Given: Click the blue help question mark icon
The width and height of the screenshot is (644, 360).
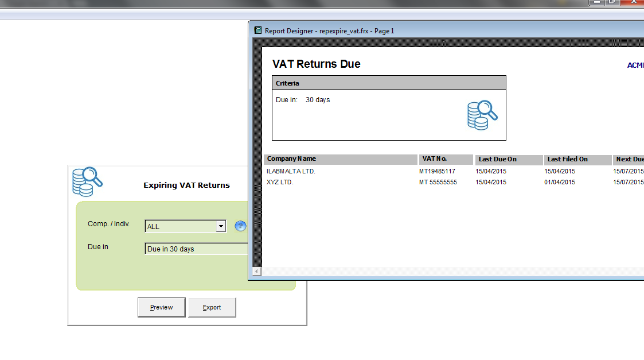Looking at the screenshot, I should pyautogui.click(x=240, y=226).
